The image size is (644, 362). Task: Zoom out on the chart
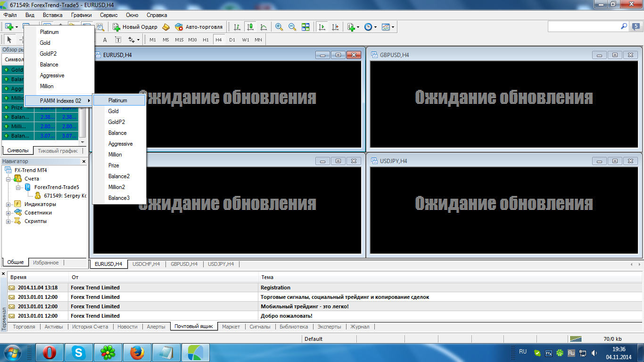(x=292, y=27)
